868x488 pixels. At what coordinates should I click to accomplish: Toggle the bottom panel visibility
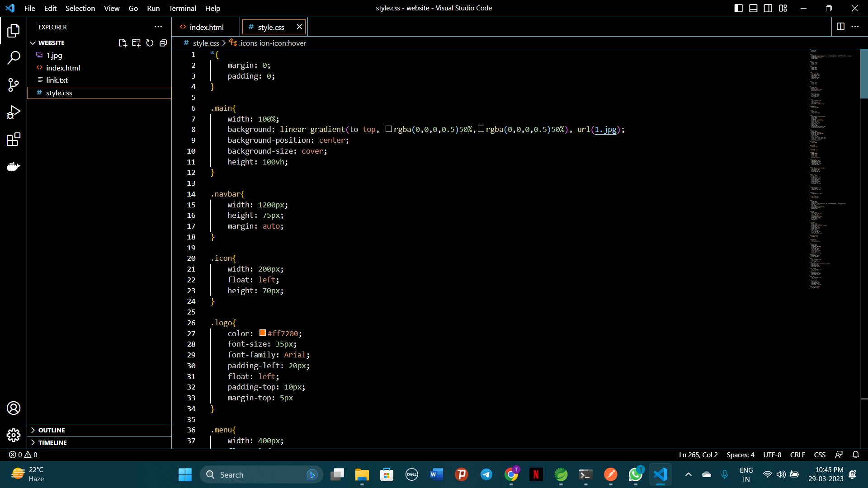tap(753, 8)
